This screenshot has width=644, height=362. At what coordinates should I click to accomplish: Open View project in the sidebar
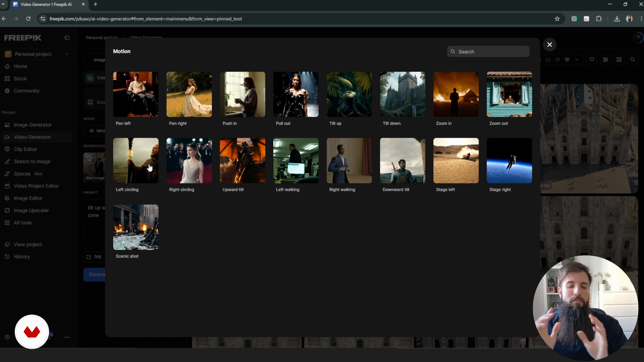pos(37,245)
